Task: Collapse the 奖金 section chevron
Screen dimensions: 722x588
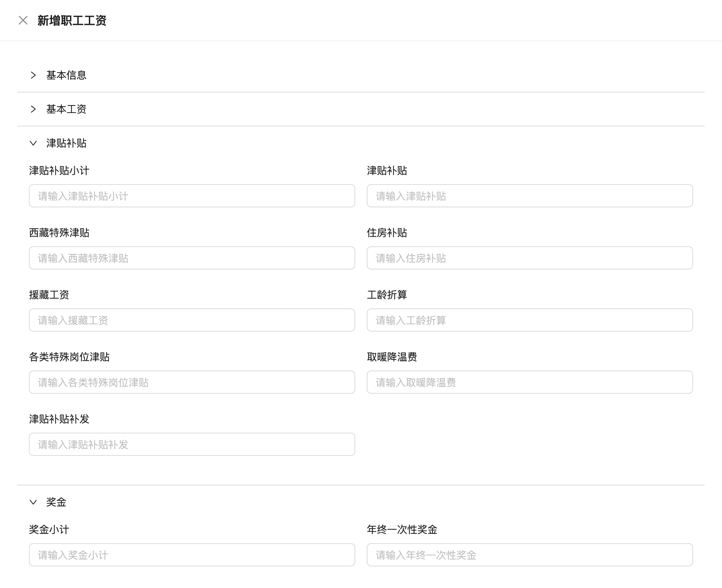Action: [33, 502]
